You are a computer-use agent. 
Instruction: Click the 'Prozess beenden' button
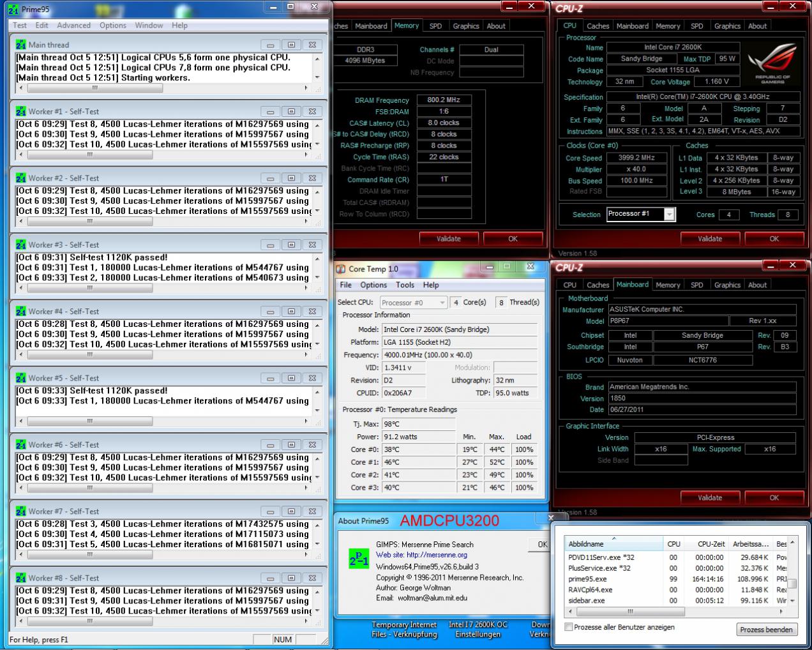[x=766, y=630]
